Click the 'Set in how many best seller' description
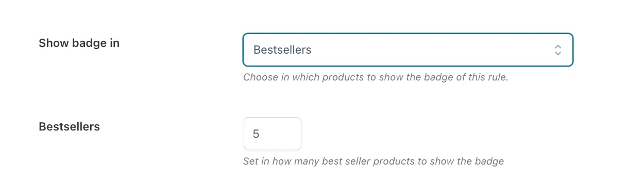Viewport: 644px width, 195px height. pyautogui.click(x=374, y=161)
